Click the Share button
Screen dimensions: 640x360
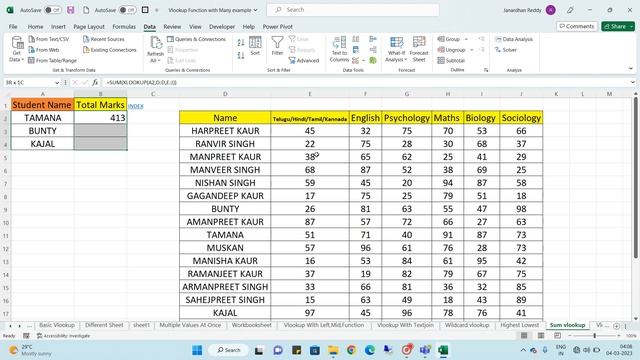click(x=618, y=26)
